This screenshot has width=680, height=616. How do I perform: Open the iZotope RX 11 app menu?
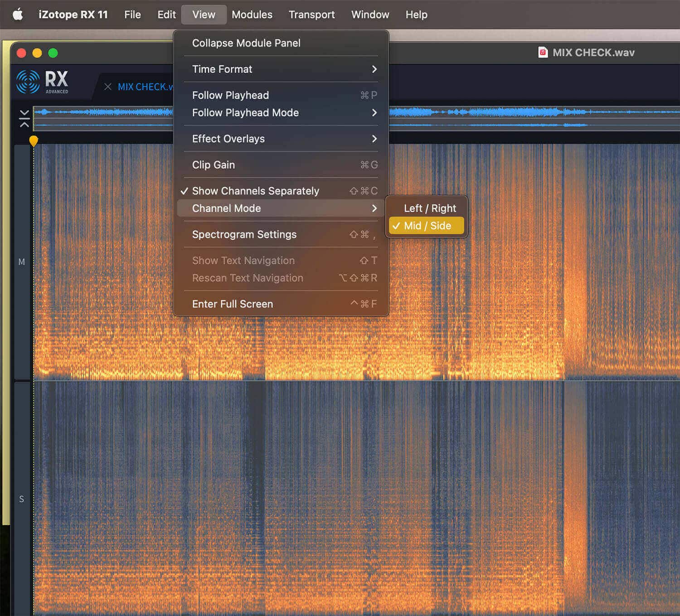73,15
